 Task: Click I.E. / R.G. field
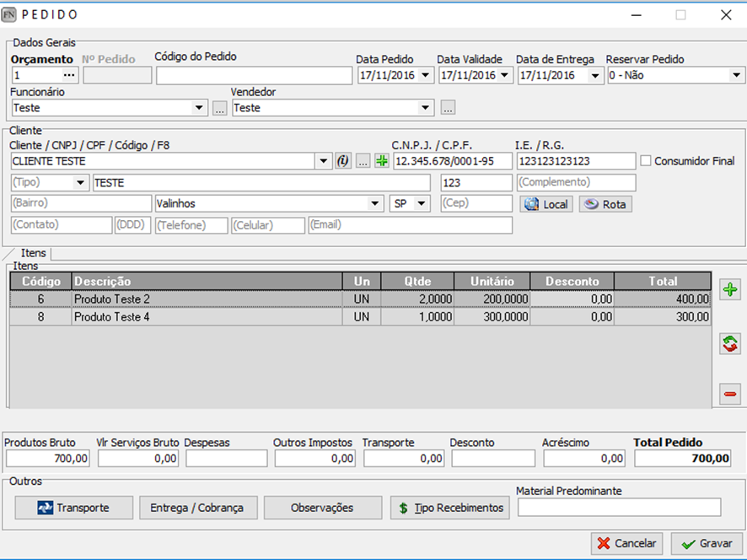576,161
